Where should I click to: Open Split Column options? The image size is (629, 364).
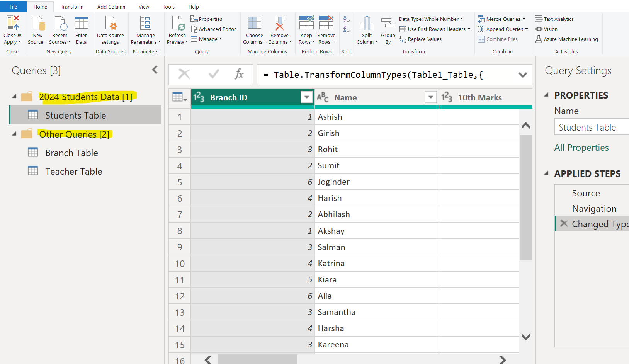click(367, 29)
